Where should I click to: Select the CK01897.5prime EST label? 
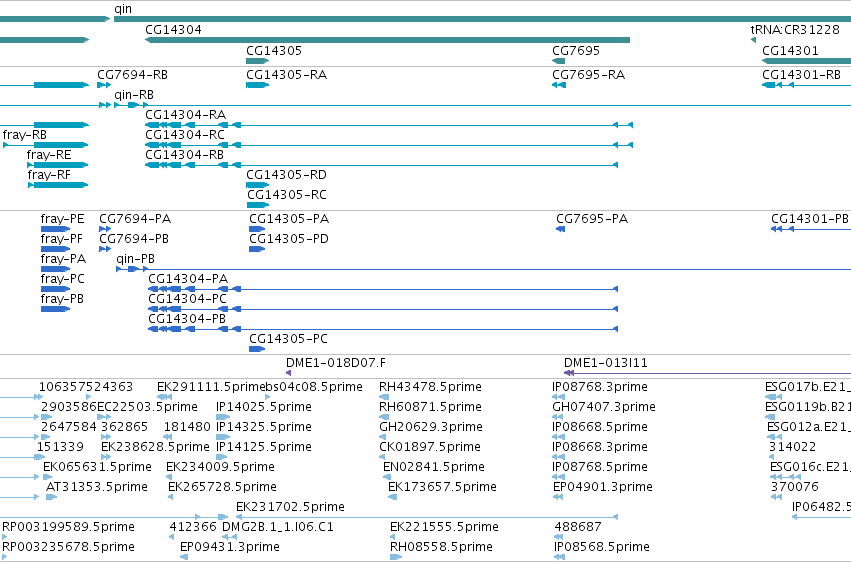click(x=430, y=447)
